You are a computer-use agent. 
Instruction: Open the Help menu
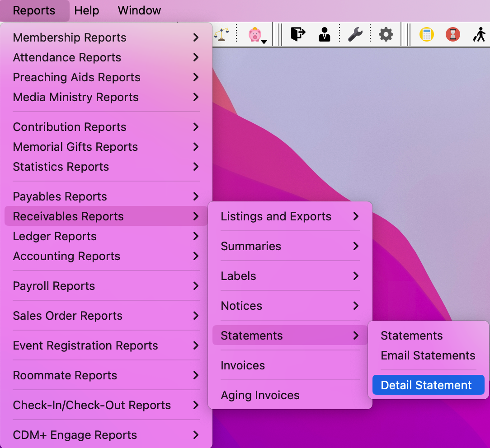pos(86,10)
